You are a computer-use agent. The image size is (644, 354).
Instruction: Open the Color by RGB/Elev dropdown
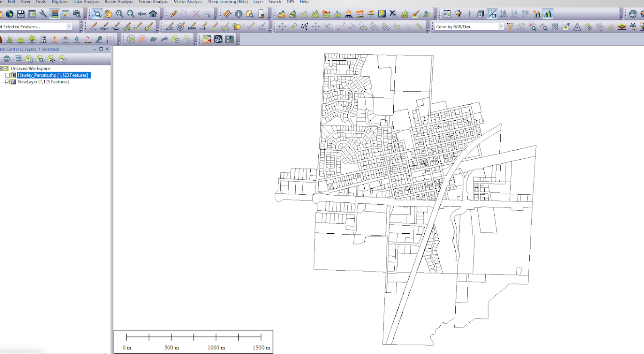pos(501,27)
